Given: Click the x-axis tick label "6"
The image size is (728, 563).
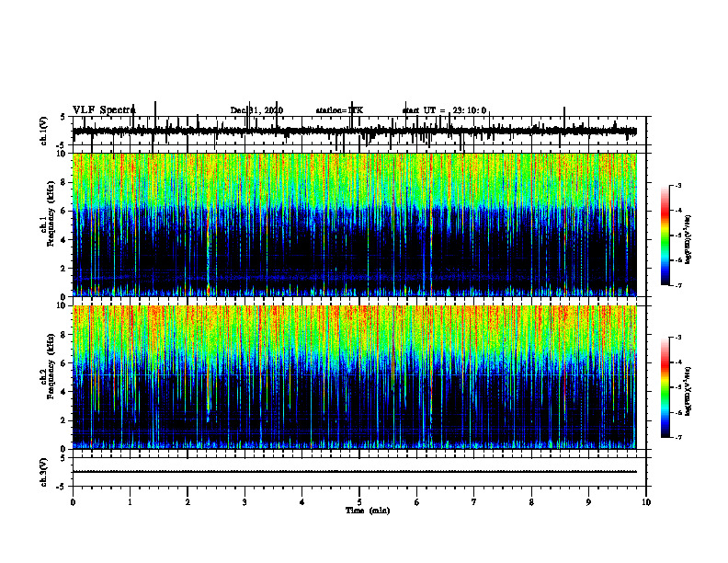Looking at the screenshot, I should coord(417,502).
